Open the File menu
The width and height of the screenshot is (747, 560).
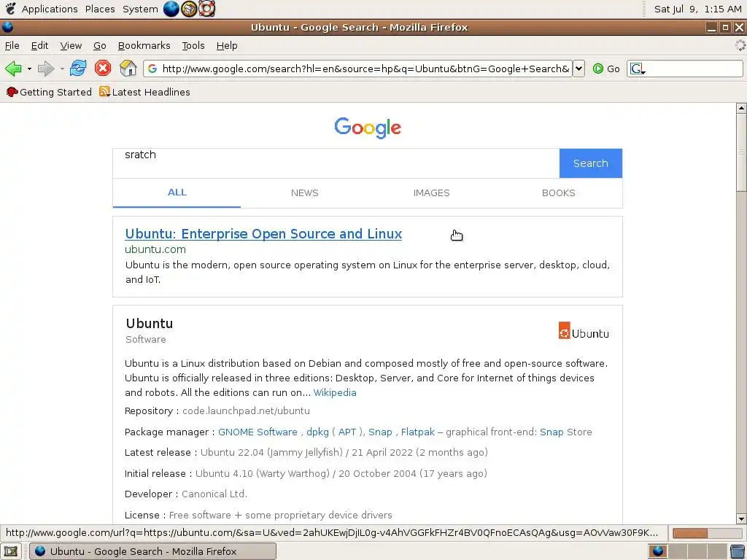12,46
